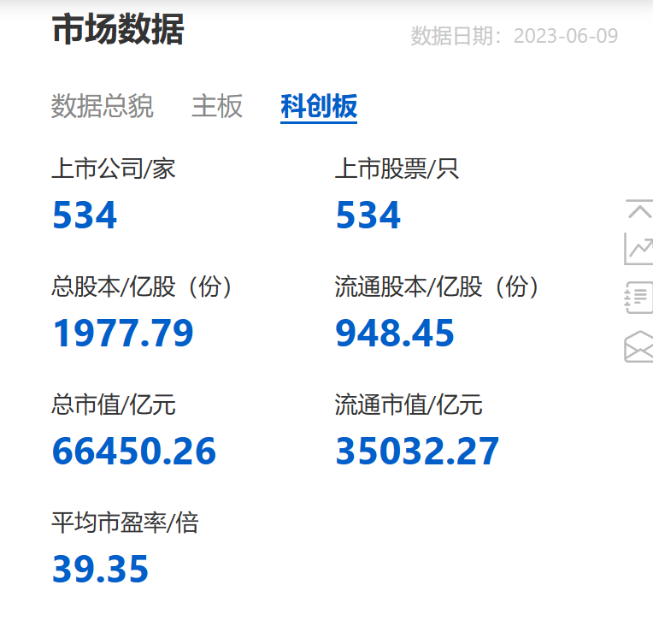Screen dimensions: 653x644
Task: Click the 市场数据 heading
Action: 118,31
